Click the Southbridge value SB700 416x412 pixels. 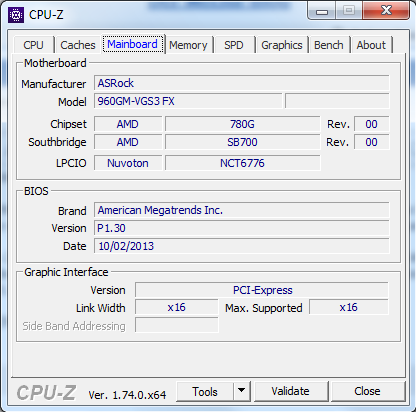pyautogui.click(x=242, y=142)
